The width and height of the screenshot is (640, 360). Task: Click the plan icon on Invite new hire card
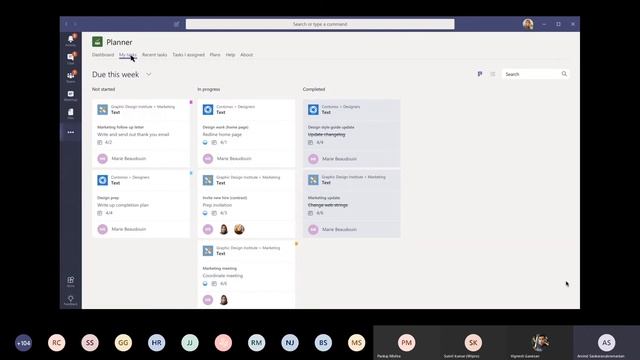tap(208, 180)
